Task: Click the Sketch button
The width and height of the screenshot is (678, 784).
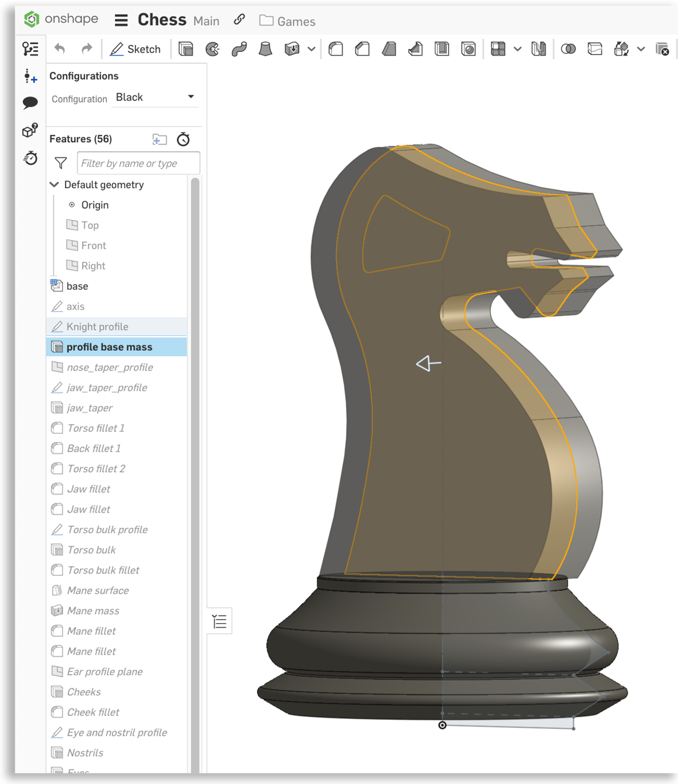Action: click(136, 49)
